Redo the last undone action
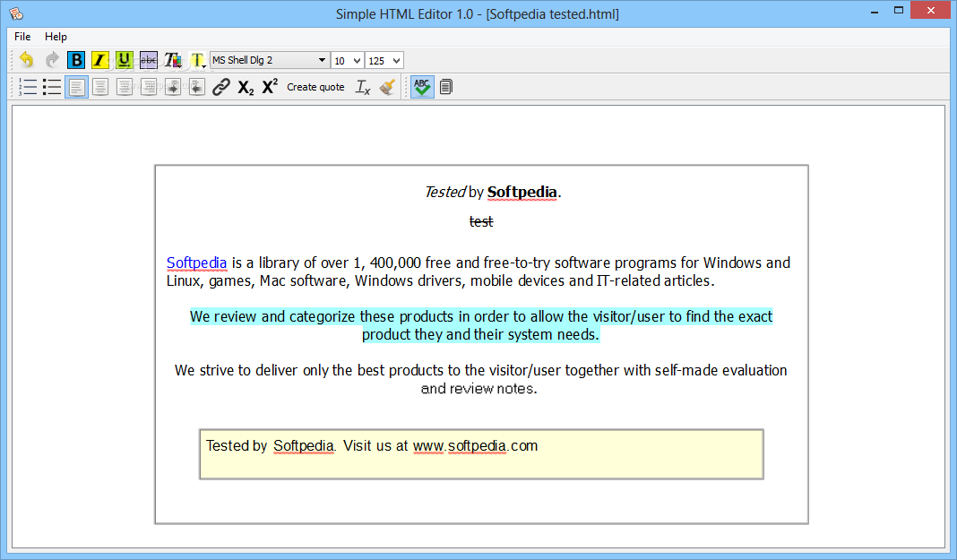Viewport: 957px width, 560px height. point(52,60)
